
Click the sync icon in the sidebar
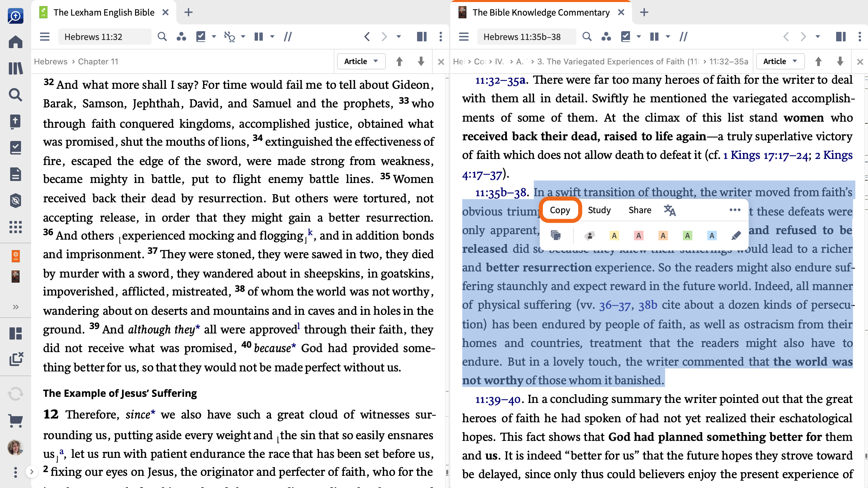pyautogui.click(x=16, y=394)
